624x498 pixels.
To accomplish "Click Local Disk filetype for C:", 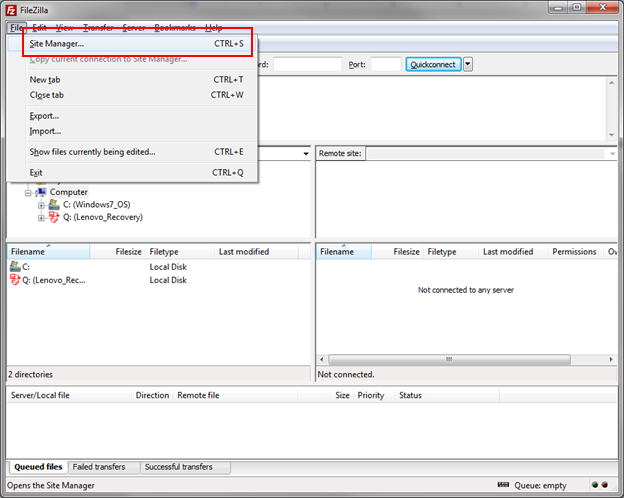I will [168, 267].
